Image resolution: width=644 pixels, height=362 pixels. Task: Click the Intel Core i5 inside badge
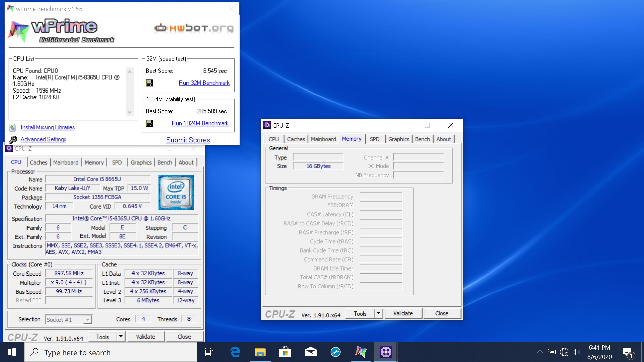pyautogui.click(x=176, y=192)
